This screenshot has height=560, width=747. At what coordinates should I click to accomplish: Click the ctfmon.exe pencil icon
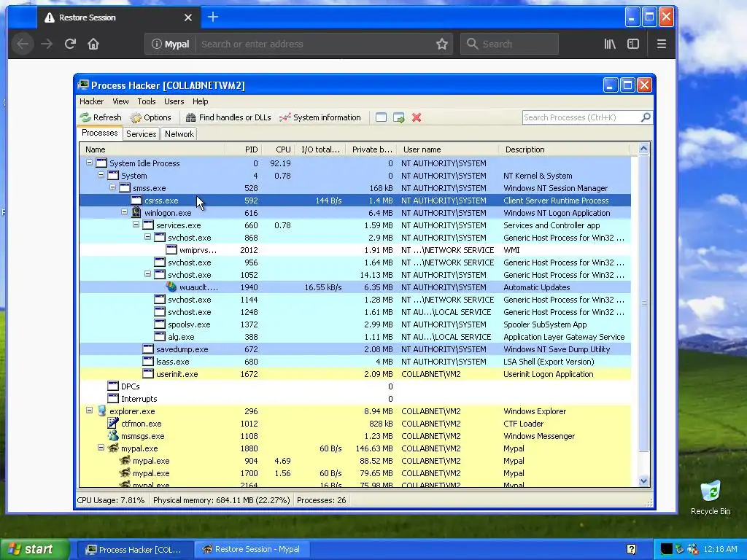[x=113, y=423]
